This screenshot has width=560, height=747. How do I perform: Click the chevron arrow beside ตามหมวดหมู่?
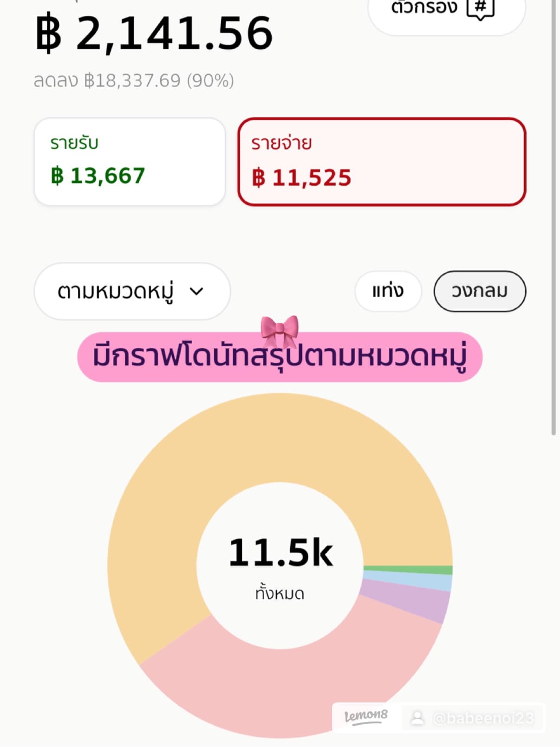coord(197,291)
